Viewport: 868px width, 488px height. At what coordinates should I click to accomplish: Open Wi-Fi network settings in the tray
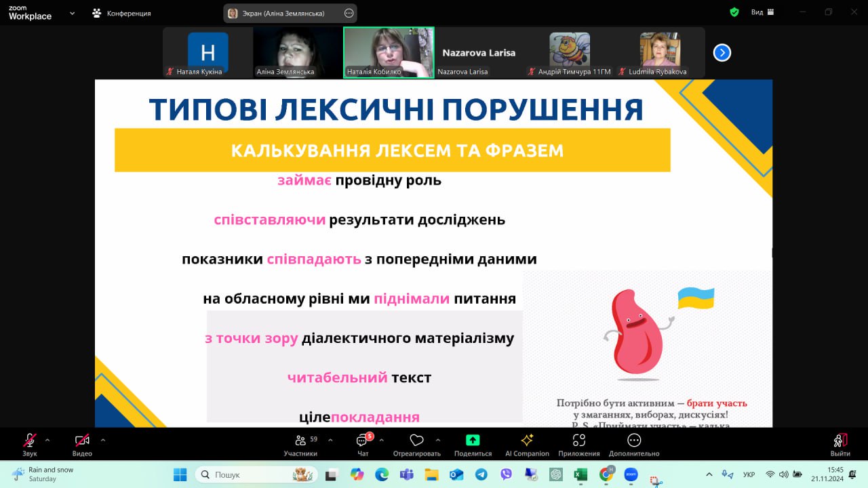[x=770, y=474]
